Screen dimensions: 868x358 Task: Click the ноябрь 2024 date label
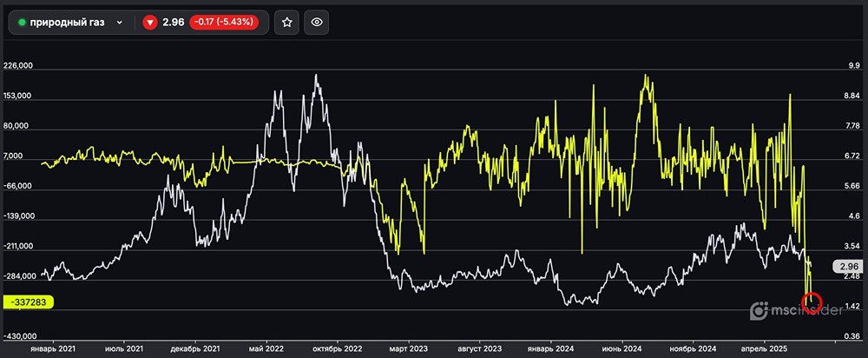(693, 349)
